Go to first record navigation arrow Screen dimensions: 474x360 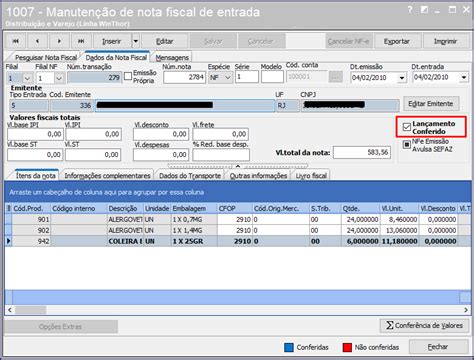[16, 41]
